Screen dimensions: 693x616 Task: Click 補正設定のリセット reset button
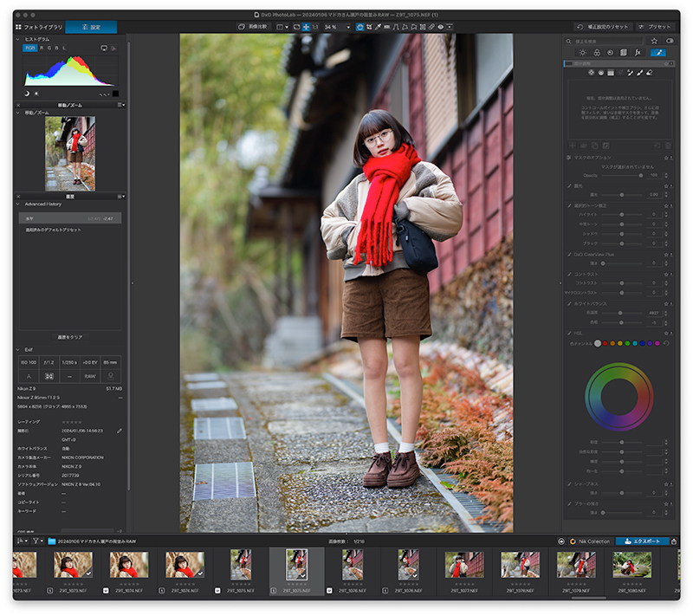(x=603, y=27)
